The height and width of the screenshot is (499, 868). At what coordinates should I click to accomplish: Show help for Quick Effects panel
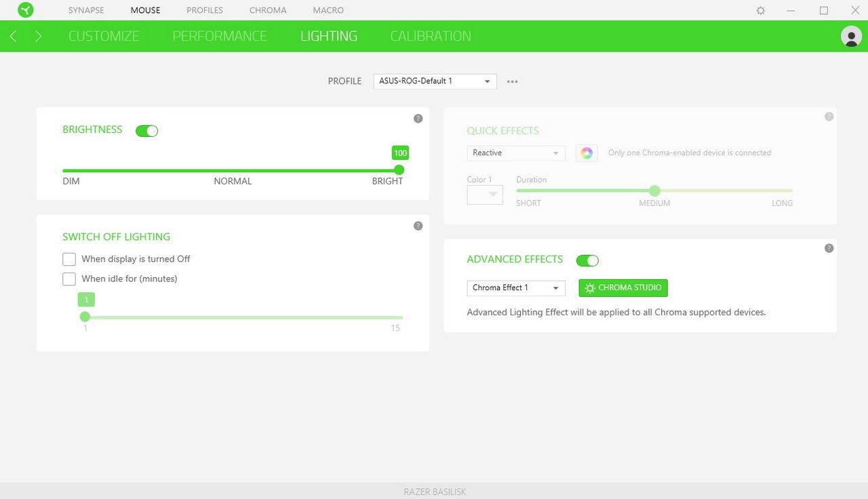pos(829,117)
